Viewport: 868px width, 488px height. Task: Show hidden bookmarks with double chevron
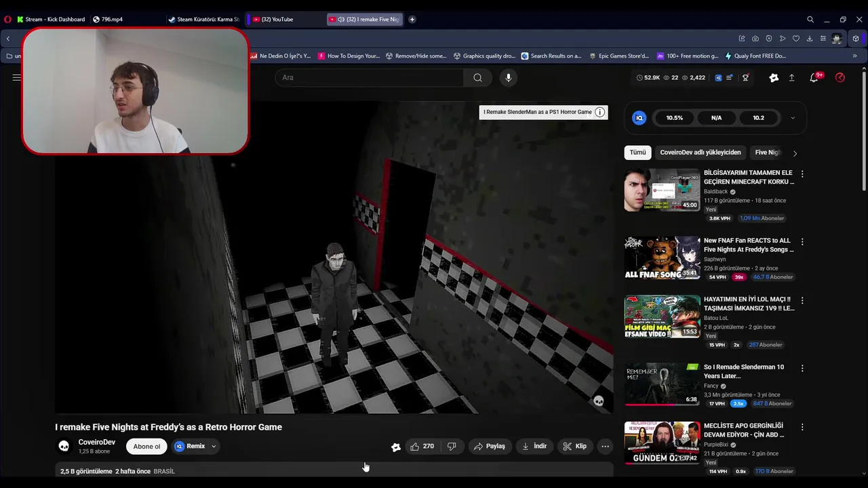[854, 56]
